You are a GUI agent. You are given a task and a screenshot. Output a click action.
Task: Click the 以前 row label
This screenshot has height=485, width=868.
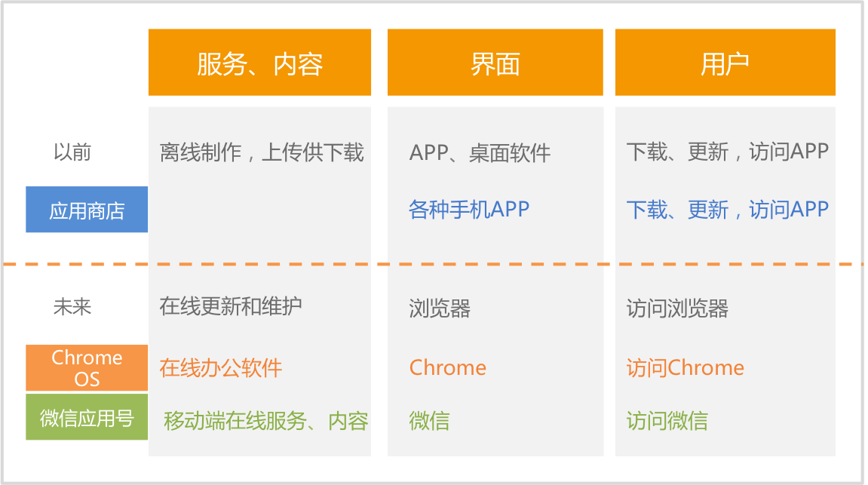[x=72, y=152]
